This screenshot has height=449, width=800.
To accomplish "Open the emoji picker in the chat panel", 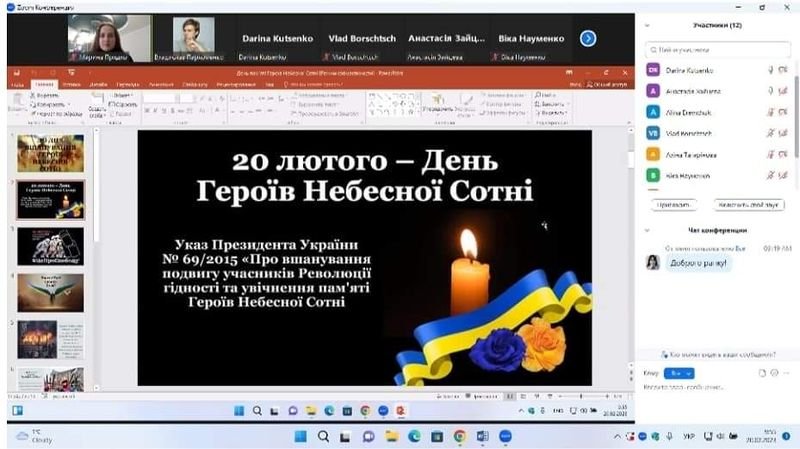I will click(775, 372).
